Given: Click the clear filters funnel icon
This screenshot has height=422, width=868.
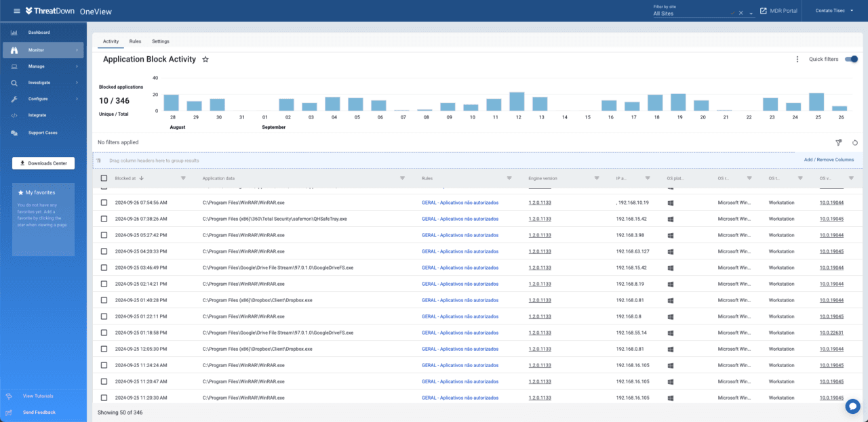Looking at the screenshot, I should click(x=839, y=142).
